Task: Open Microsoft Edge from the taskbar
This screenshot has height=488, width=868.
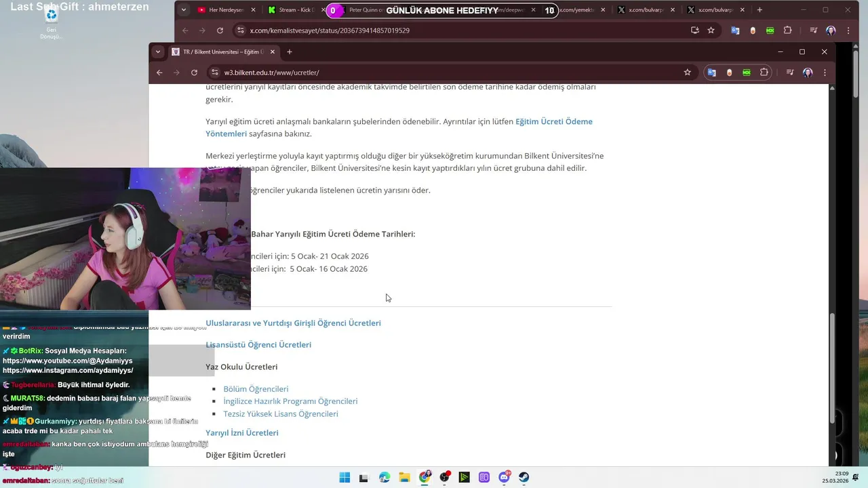Action: pos(384,477)
